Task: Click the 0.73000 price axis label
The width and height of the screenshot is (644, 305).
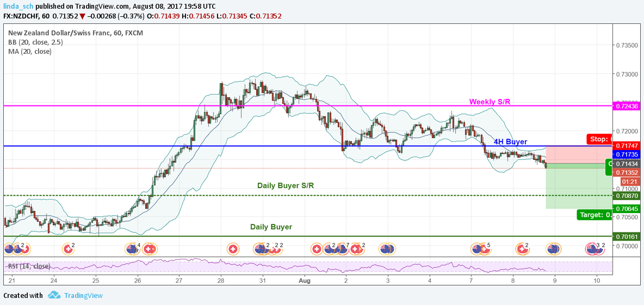Action: click(626, 74)
